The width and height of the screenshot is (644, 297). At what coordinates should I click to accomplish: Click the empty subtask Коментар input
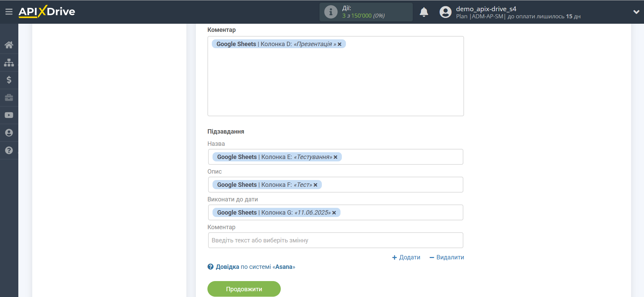[335, 240]
